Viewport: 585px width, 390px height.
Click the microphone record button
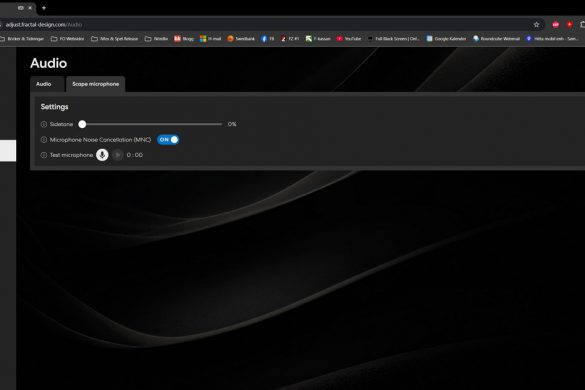pos(102,155)
